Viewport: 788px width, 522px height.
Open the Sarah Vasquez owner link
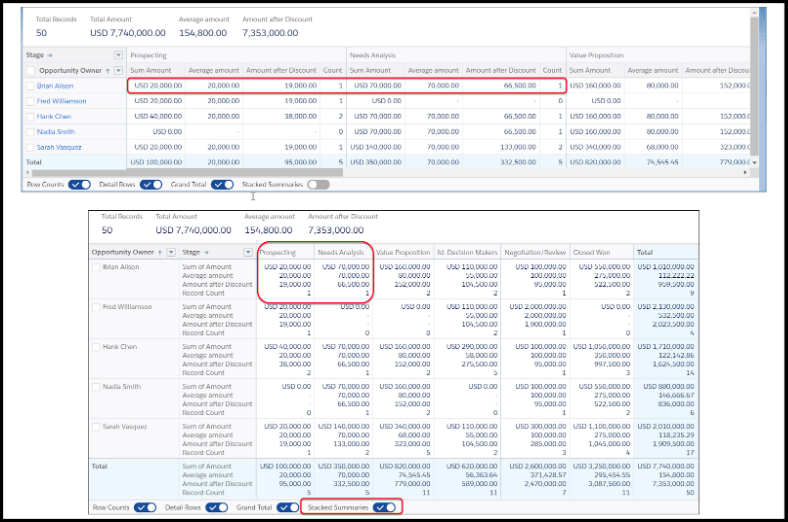[x=59, y=147]
